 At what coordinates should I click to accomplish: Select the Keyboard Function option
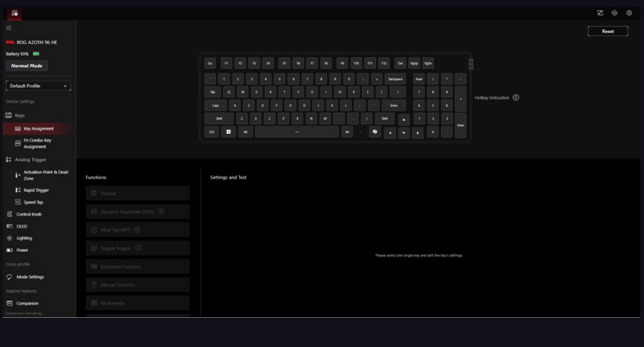[138, 266]
